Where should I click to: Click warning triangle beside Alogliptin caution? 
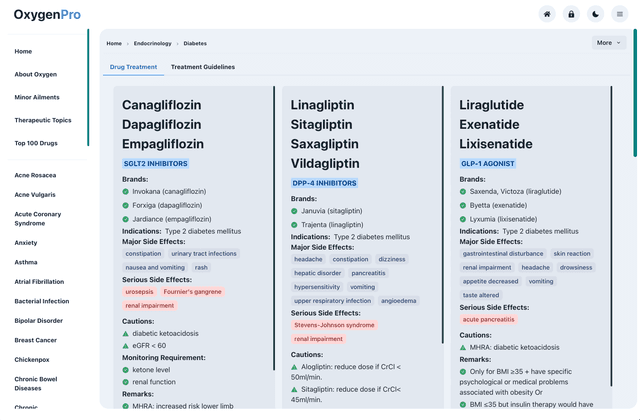click(x=294, y=367)
